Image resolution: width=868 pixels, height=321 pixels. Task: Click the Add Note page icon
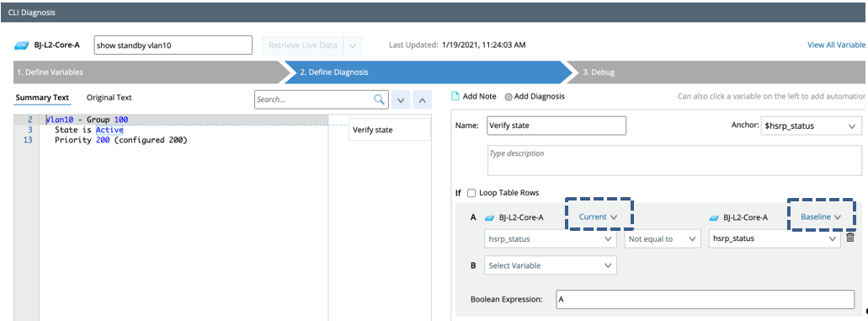click(455, 96)
